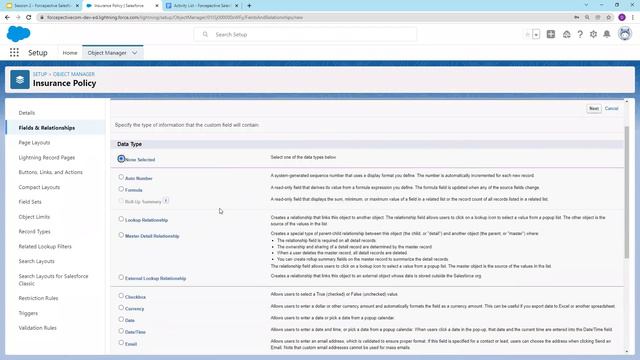The width and height of the screenshot is (640, 360).
Task: Open Buttons, Links, and Actions section
Action: pyautogui.click(x=51, y=172)
